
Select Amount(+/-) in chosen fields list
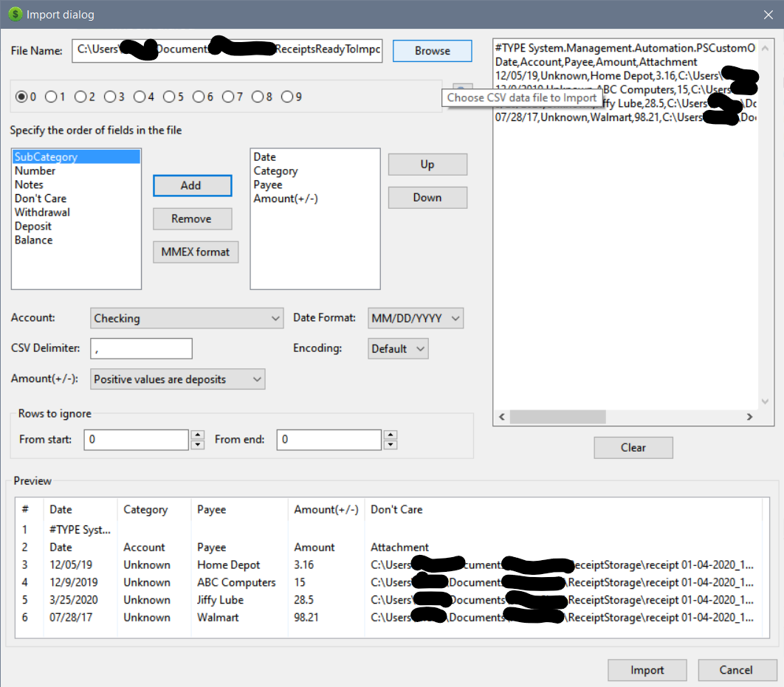click(x=315, y=198)
